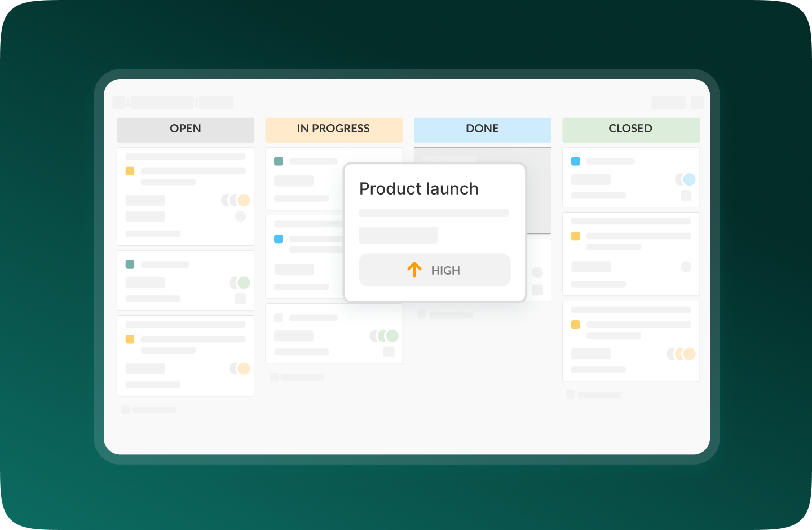Click green avatar group in IN PROGRESS column
812x530 pixels.
(385, 336)
